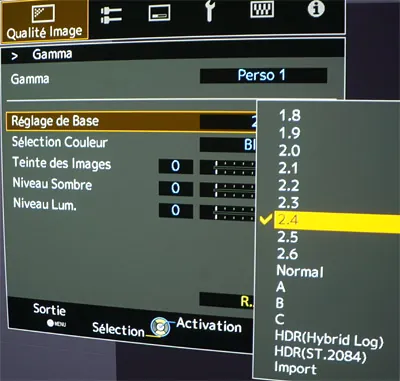Open the wrench setup tab icon
Viewport: 400px width, 381px height.
tap(209, 11)
